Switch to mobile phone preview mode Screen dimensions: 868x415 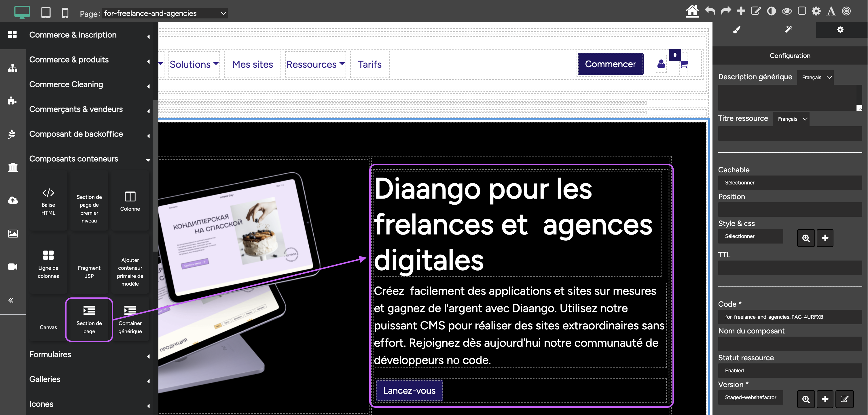(x=65, y=13)
